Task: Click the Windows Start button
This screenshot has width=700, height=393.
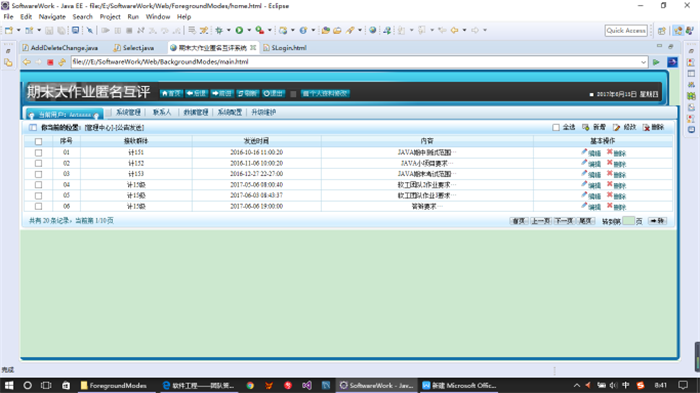Action: (9, 385)
